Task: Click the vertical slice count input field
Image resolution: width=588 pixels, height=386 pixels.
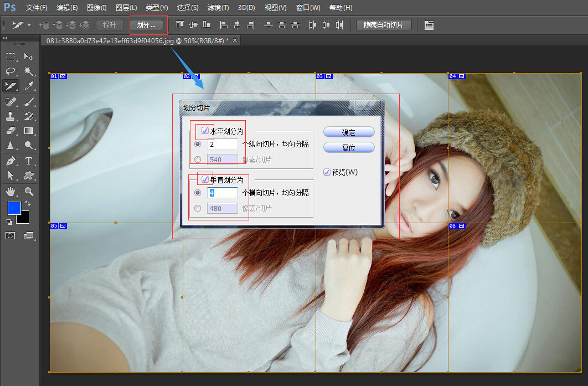Action: pyautogui.click(x=222, y=193)
